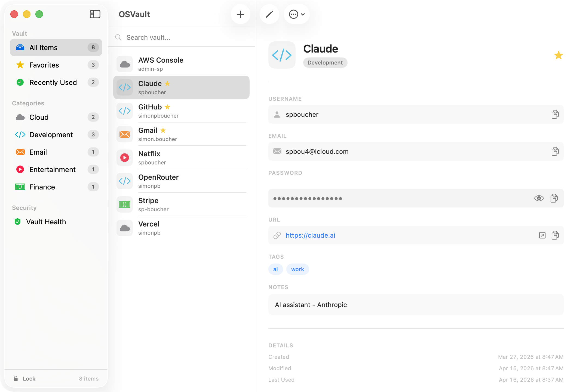Click the Search vault field

185,37
